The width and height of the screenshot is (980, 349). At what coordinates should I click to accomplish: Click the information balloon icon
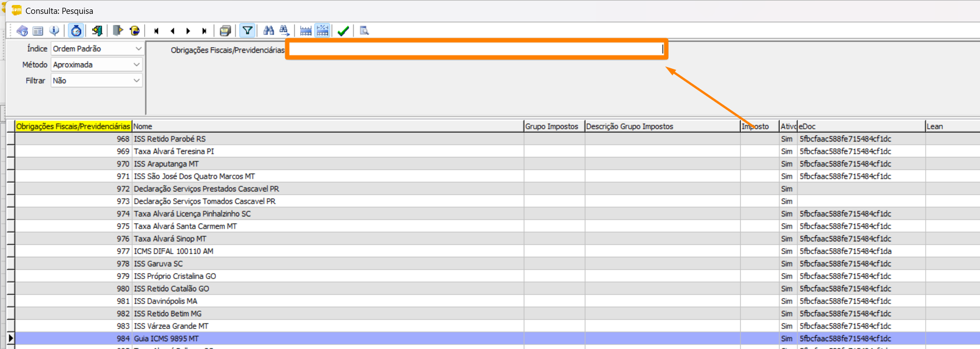(x=54, y=31)
